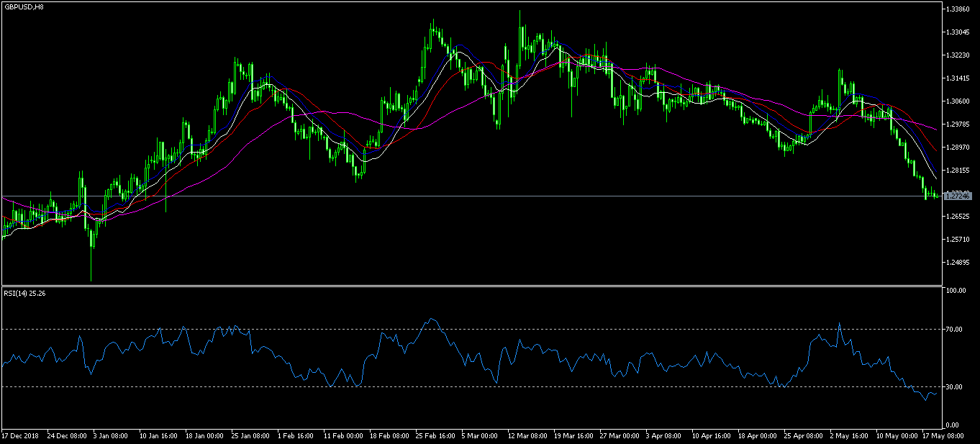
Task: Click price axis label 1.28155
Action: [958, 171]
